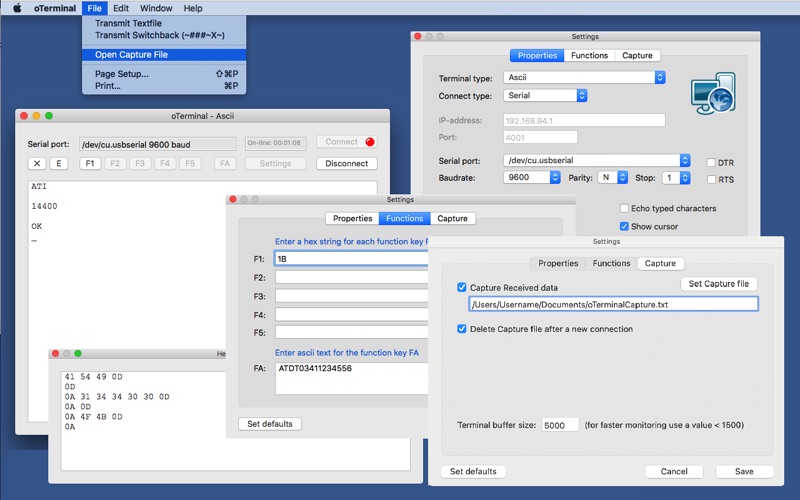The height and width of the screenshot is (500, 800).
Task: Click the red connection status indicator
Action: click(x=370, y=142)
